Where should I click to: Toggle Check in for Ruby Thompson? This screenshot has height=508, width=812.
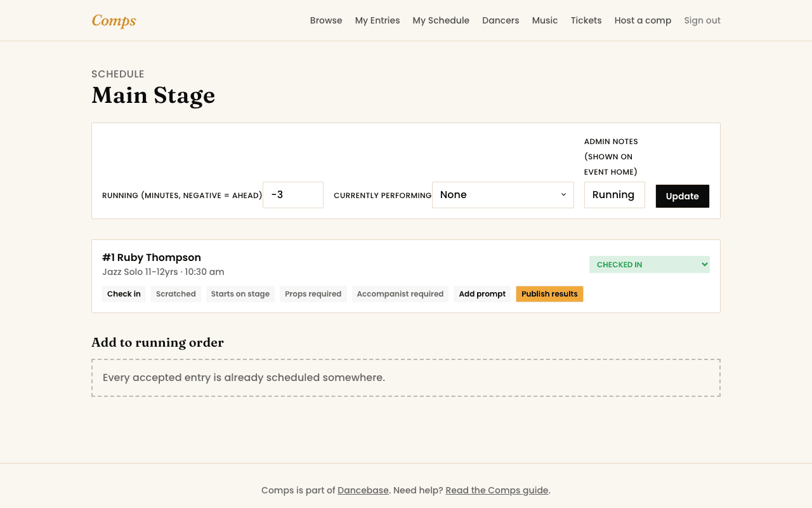pyautogui.click(x=124, y=294)
